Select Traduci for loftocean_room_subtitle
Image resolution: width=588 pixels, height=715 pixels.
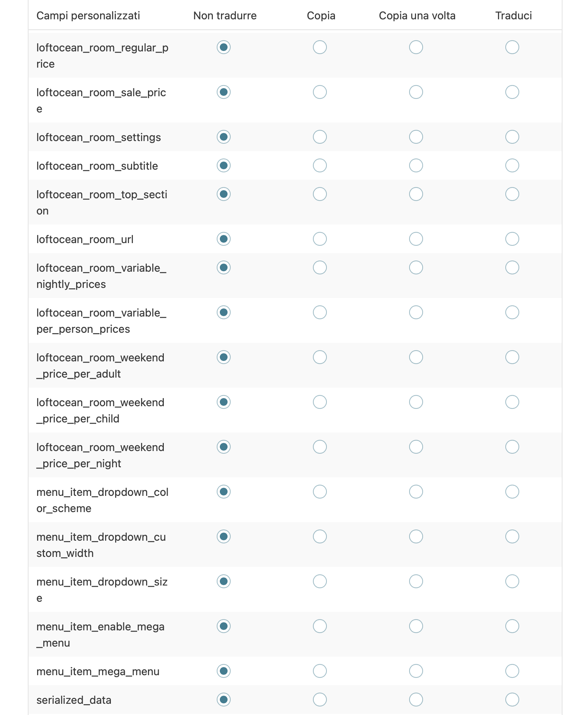tap(512, 165)
